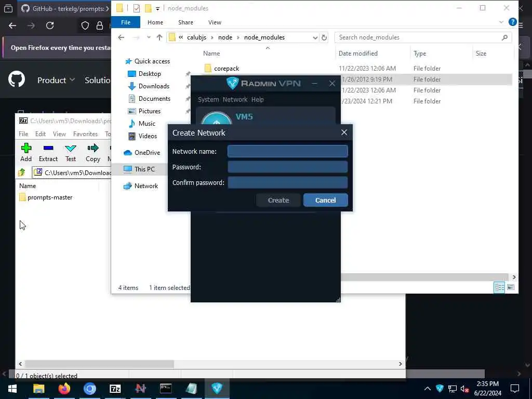The image size is (532, 399).
Task: Click the Password field in Create Network
Action: [x=287, y=167]
